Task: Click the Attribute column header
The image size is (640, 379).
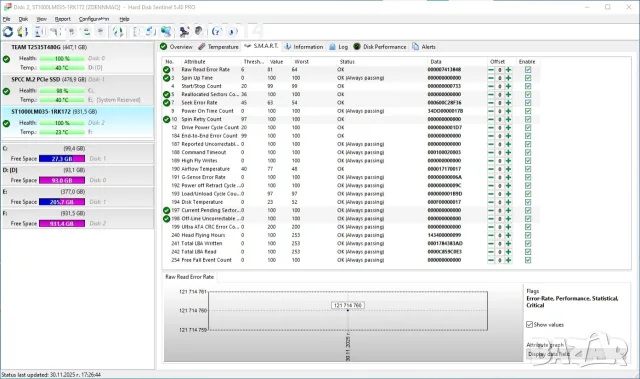Action: coord(194,62)
